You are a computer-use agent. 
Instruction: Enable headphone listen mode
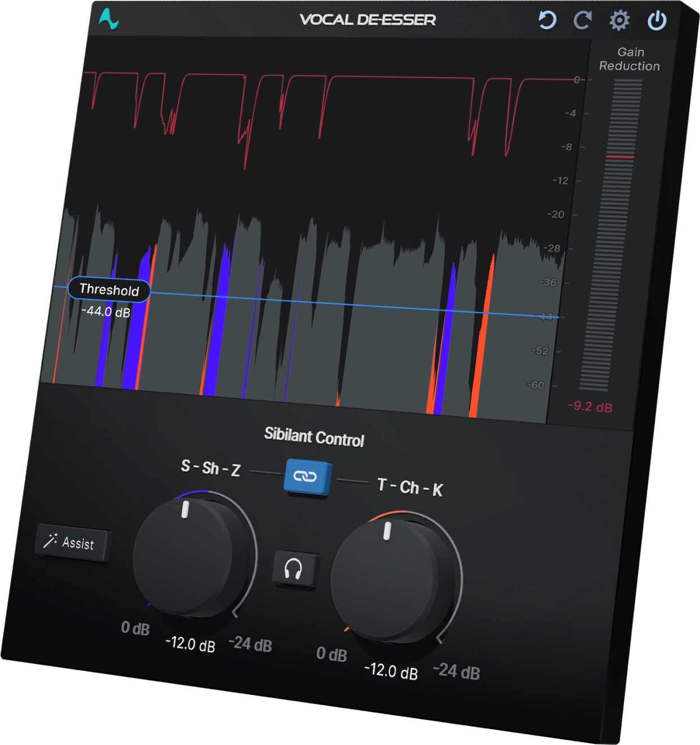(x=294, y=569)
